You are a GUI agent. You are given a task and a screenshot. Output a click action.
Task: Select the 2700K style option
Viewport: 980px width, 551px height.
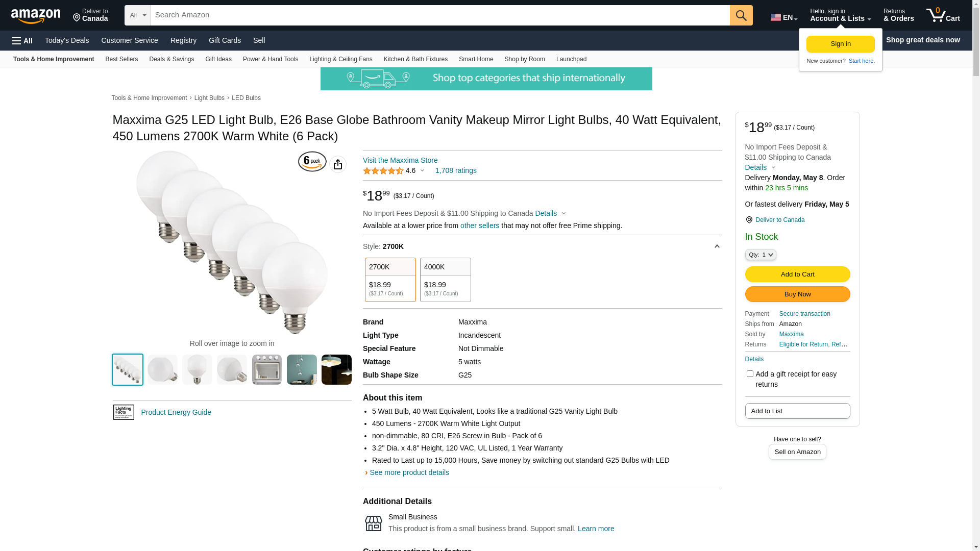pos(390,280)
